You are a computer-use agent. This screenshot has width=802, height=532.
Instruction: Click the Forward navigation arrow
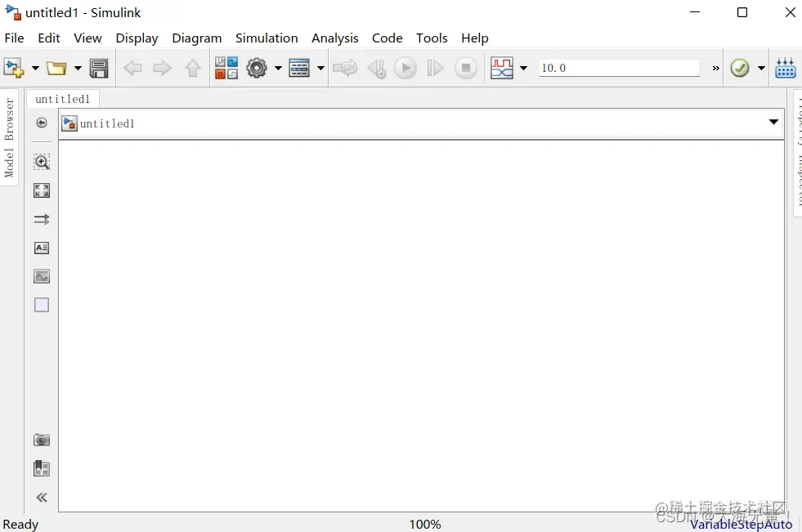pyautogui.click(x=163, y=68)
